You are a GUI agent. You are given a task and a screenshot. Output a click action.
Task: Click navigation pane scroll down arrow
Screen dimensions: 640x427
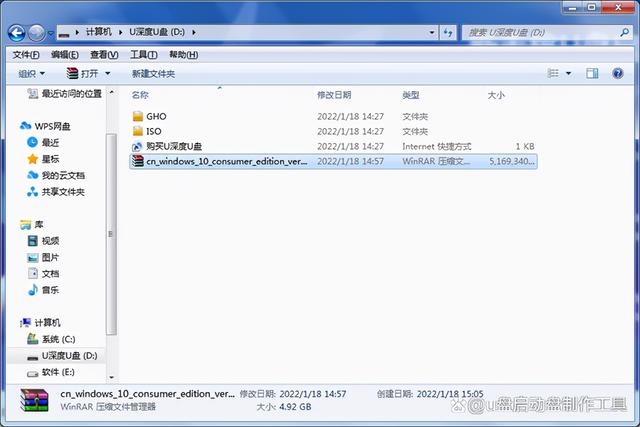(x=112, y=378)
